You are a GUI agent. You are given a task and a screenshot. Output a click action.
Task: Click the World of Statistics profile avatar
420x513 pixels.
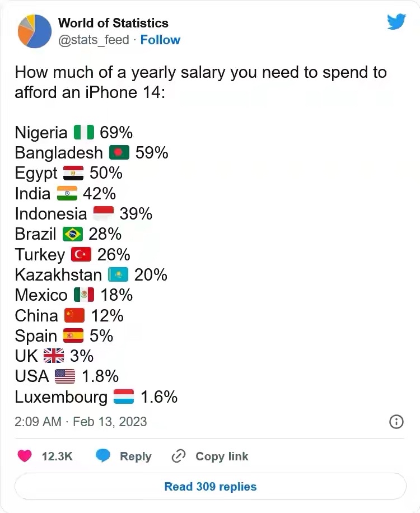tap(35, 31)
